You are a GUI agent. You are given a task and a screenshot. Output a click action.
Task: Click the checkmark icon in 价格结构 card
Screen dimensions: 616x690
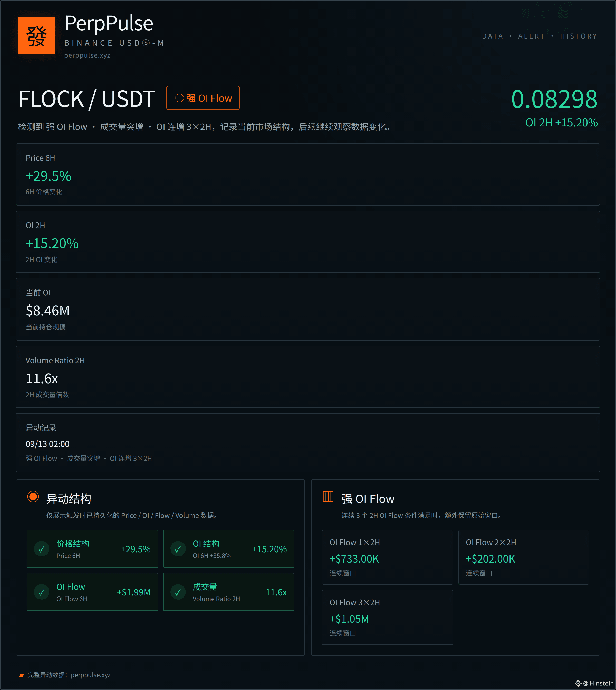(42, 549)
